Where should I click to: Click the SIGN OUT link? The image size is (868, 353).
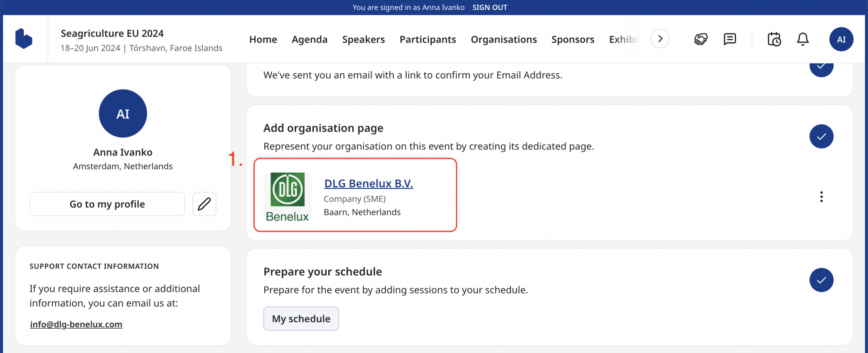pyautogui.click(x=490, y=7)
